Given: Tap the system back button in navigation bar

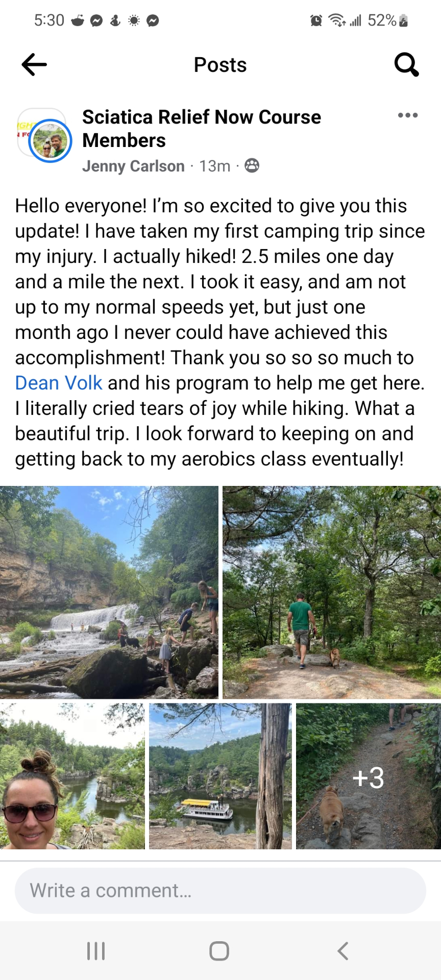Looking at the screenshot, I should point(342,950).
